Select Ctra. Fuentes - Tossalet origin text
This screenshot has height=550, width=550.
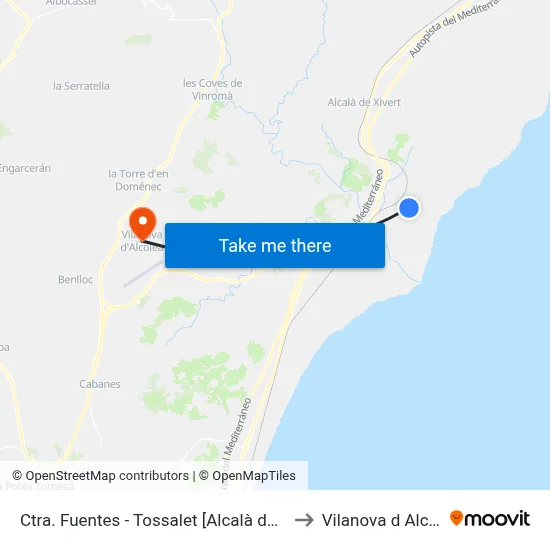pos(149,520)
